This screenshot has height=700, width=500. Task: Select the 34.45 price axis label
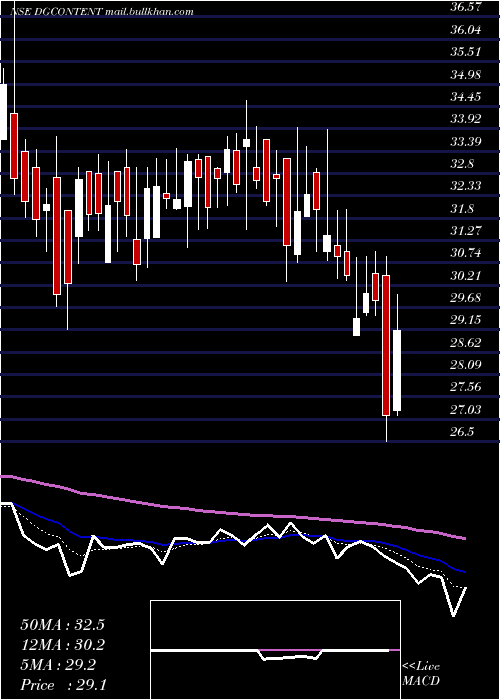(x=466, y=96)
